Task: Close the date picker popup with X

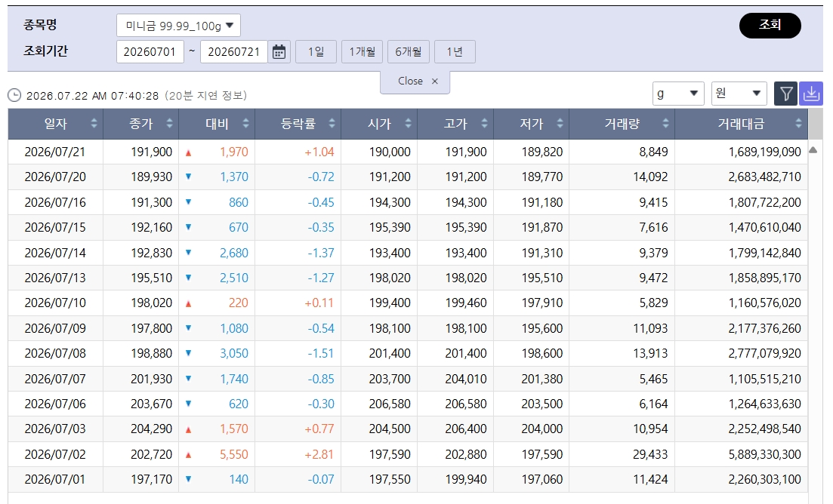Action: click(434, 81)
